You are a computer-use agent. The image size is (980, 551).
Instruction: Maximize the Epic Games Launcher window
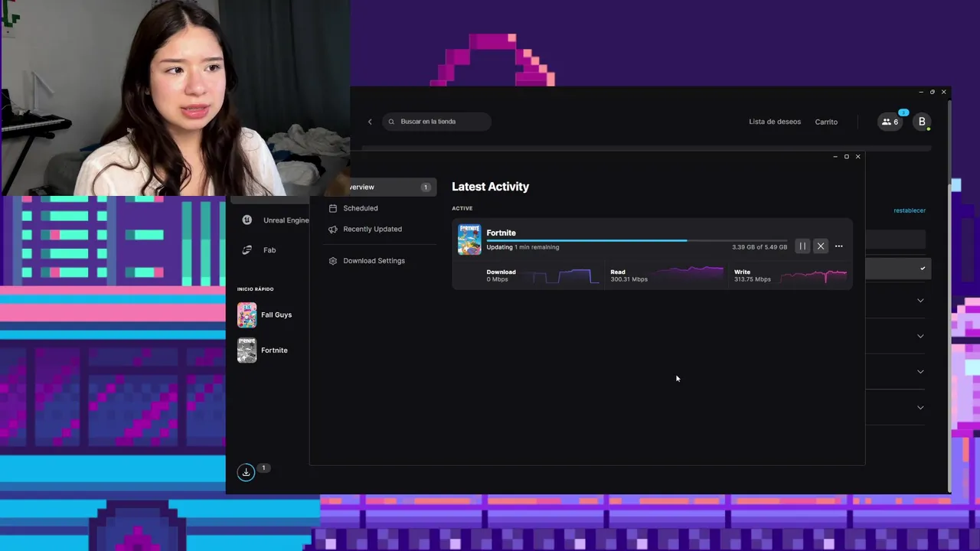click(933, 92)
